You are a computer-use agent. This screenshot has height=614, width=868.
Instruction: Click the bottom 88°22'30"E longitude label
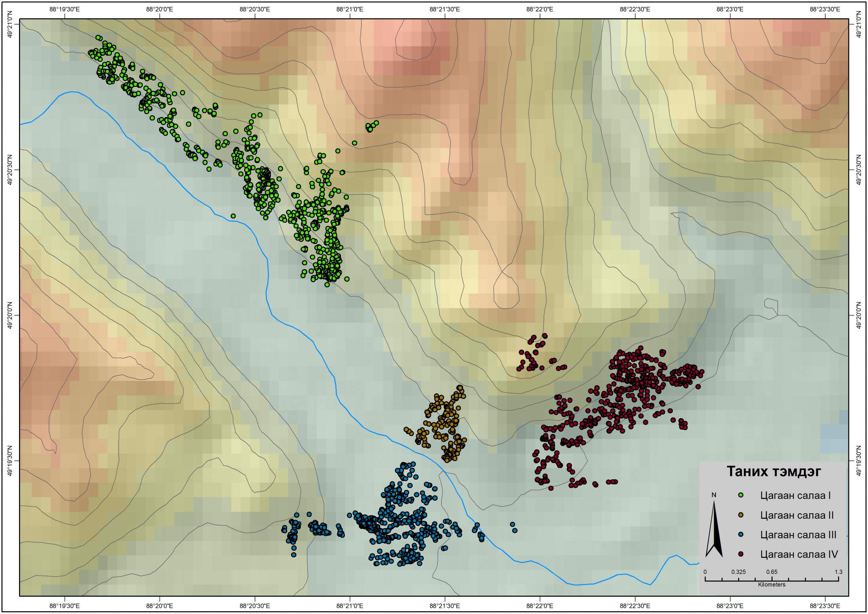tap(635, 606)
